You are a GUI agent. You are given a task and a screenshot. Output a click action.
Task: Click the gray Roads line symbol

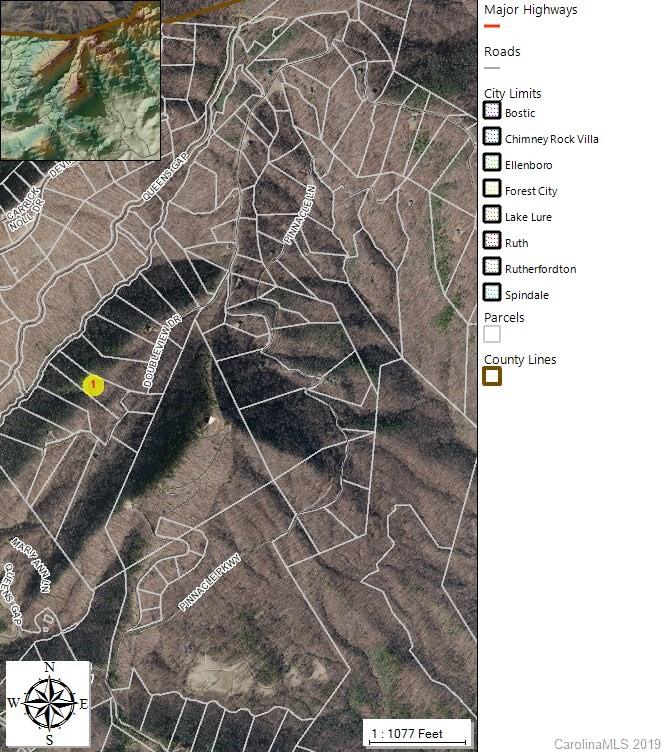click(x=491, y=68)
